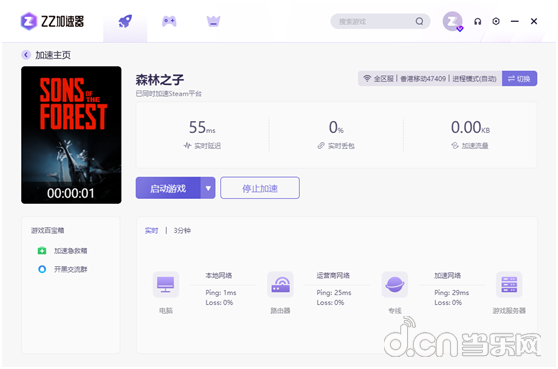
Task: Click the ZZ加速器 logo
Action: (x=52, y=21)
